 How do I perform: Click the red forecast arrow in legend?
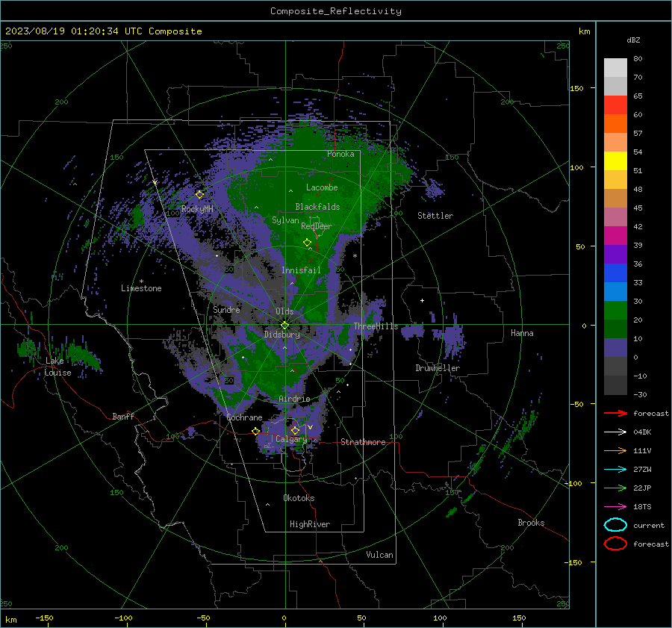tap(615, 413)
